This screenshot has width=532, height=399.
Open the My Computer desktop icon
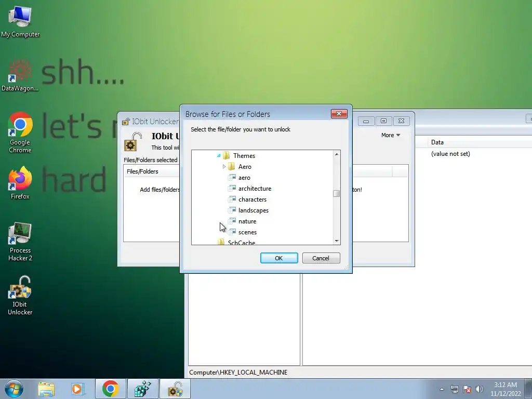click(20, 22)
